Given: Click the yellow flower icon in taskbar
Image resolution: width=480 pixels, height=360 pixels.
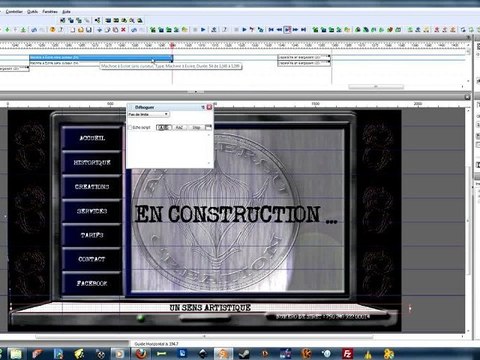Looking at the screenshot, I should point(389,353).
